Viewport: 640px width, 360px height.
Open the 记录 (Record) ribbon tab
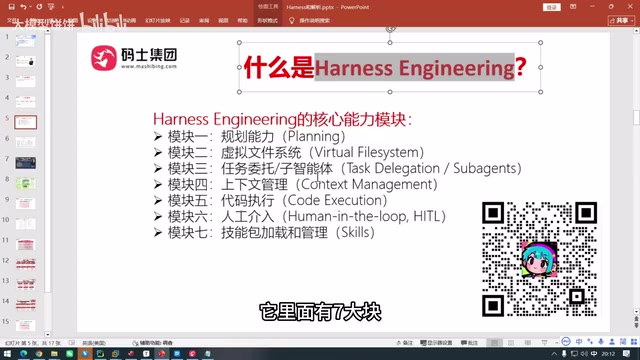pyautogui.click(x=184, y=20)
